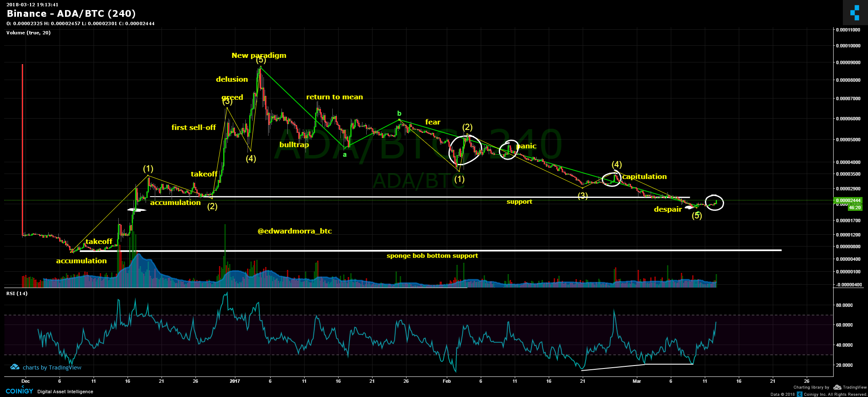This screenshot has height=397, width=868.
Task: Click the green wave label 'b'
Action: click(x=399, y=113)
